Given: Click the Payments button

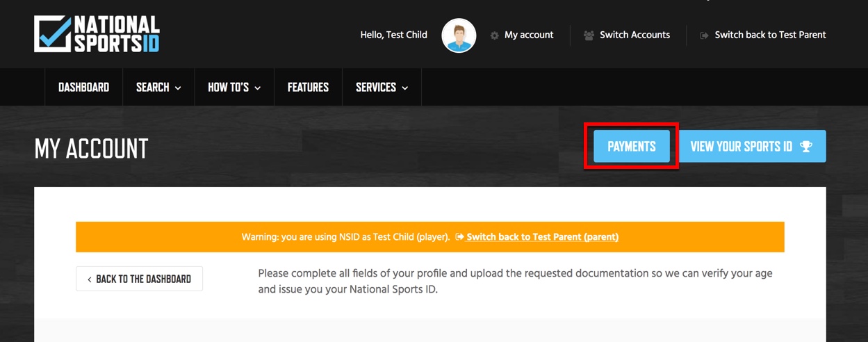Looking at the screenshot, I should (632, 147).
